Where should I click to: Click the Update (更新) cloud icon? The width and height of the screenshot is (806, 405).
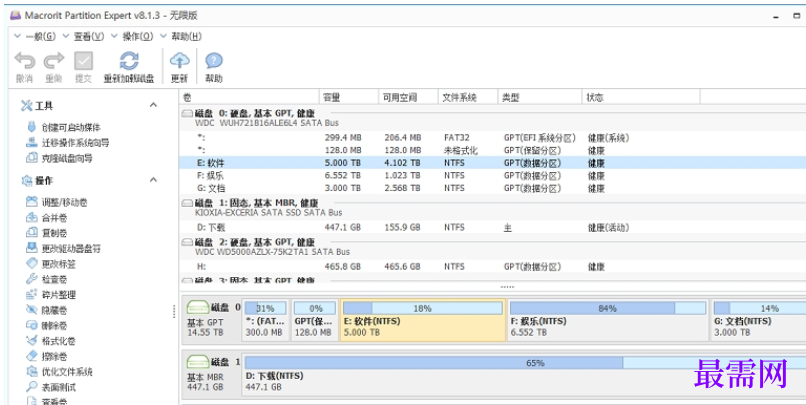[x=179, y=61]
